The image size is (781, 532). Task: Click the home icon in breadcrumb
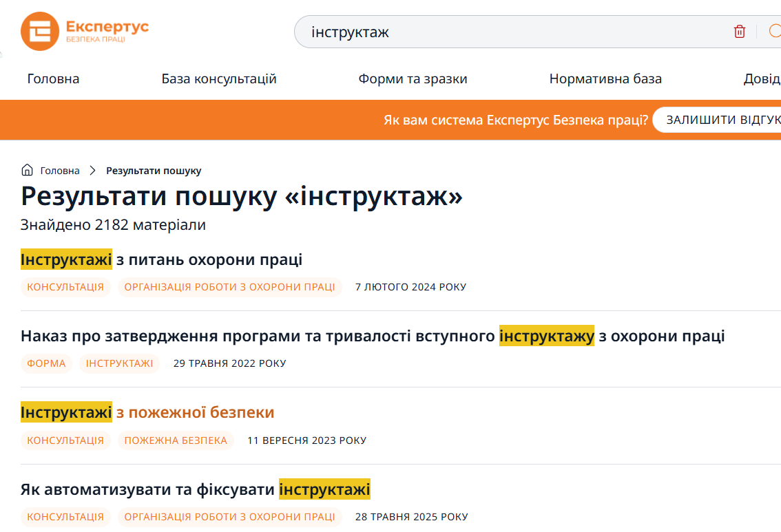tap(28, 171)
